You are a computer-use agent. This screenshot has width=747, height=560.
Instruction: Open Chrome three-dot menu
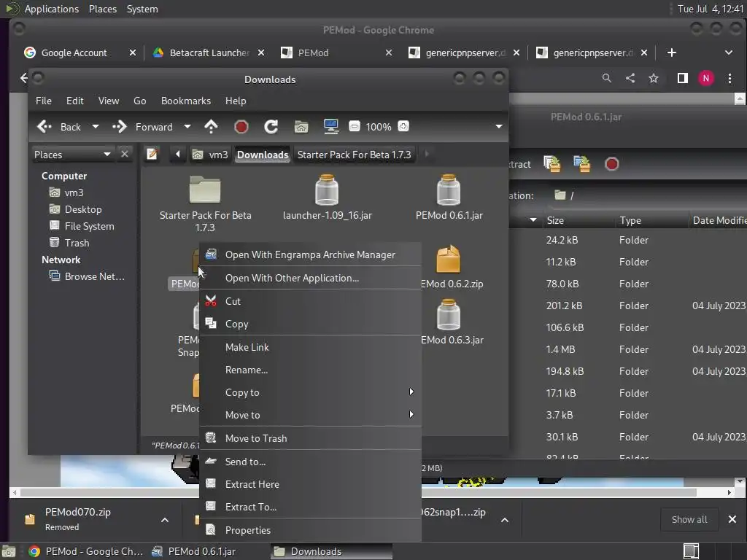pos(729,78)
